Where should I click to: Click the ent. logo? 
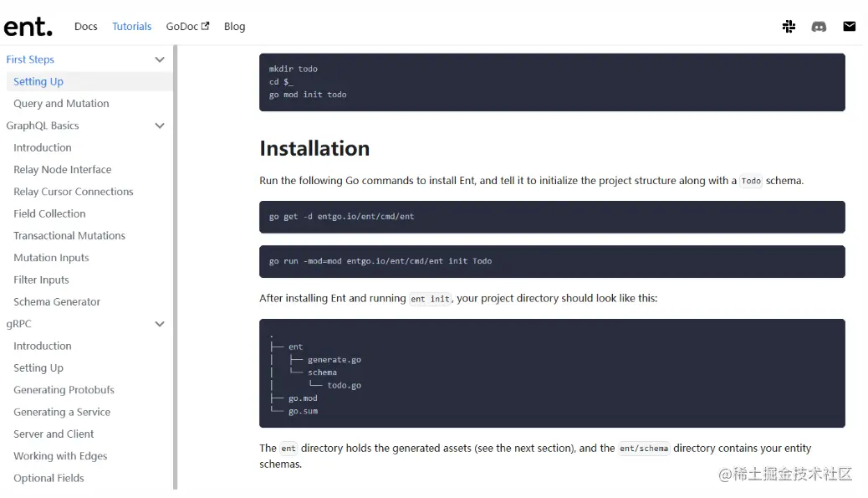click(28, 27)
